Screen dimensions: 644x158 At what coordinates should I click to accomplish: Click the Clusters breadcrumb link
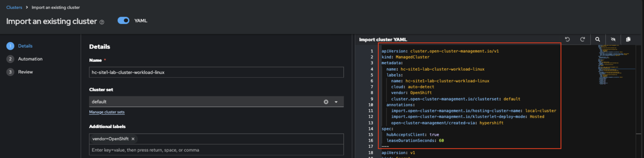click(x=14, y=7)
